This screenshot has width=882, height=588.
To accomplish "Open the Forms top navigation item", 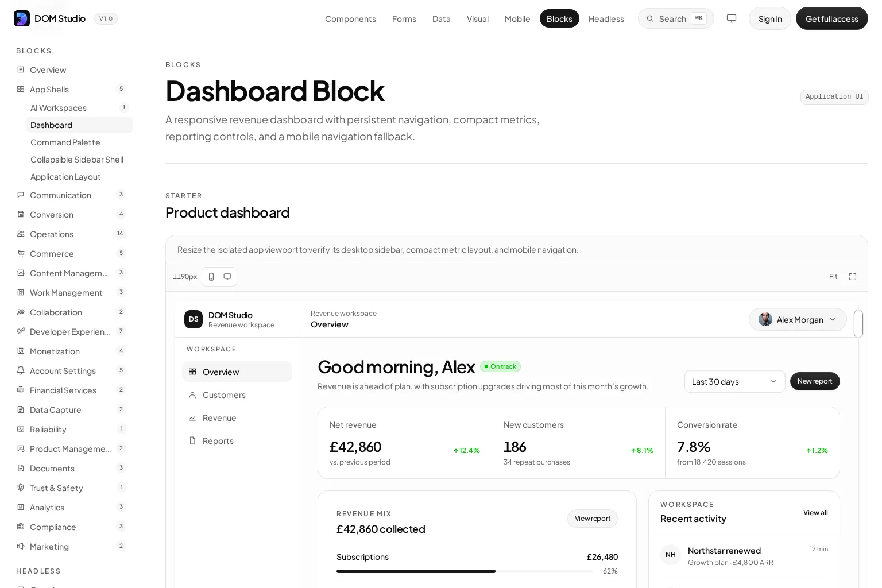I will pyautogui.click(x=404, y=18).
